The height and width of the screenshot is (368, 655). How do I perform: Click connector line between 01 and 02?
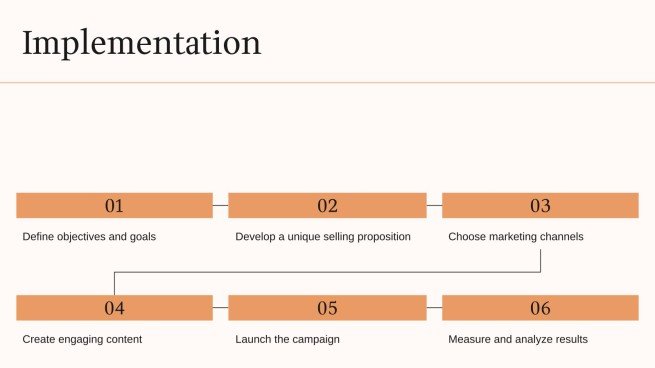point(221,206)
